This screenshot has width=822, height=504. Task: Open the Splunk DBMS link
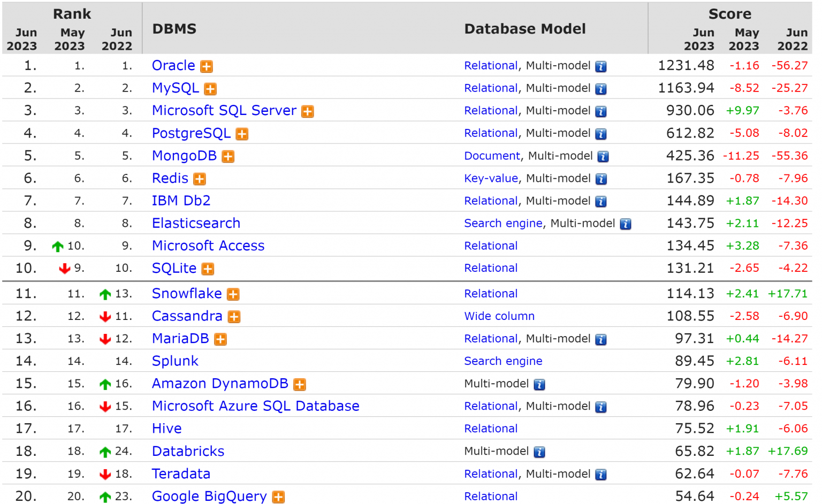(175, 361)
